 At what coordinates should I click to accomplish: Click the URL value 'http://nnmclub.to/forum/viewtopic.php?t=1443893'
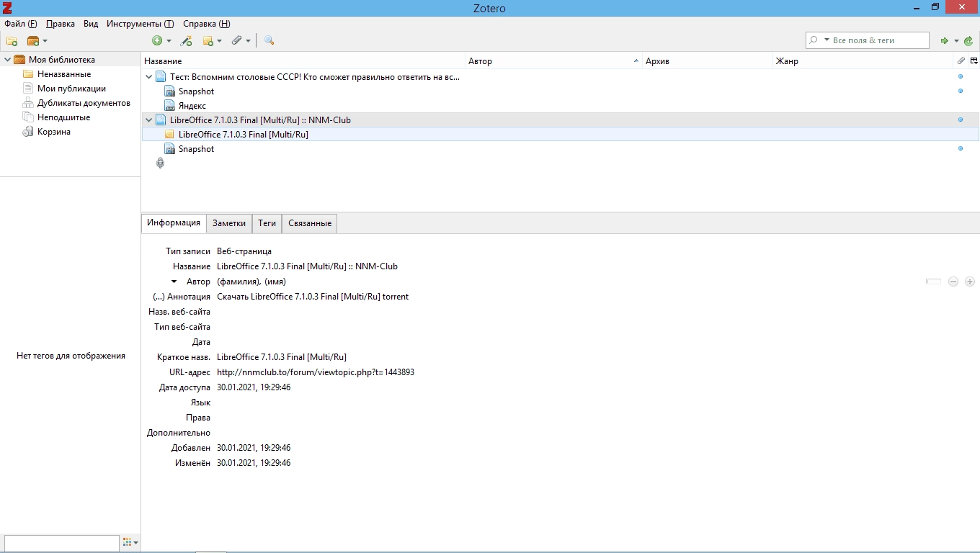tap(316, 372)
